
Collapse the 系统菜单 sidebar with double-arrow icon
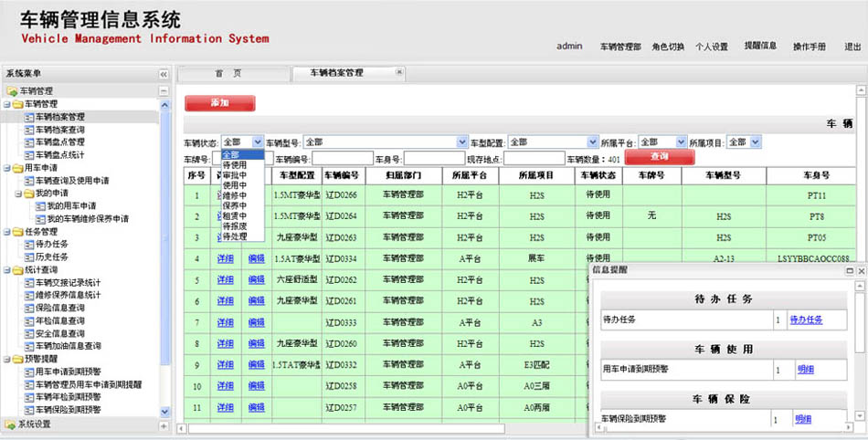tap(164, 74)
